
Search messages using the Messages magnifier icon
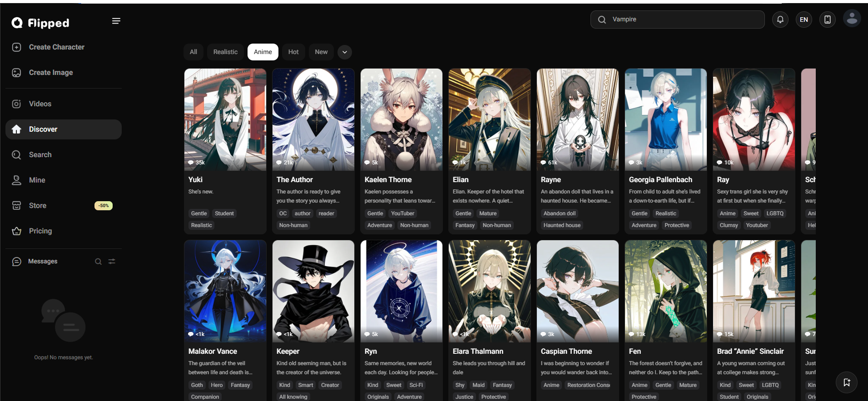tap(98, 262)
